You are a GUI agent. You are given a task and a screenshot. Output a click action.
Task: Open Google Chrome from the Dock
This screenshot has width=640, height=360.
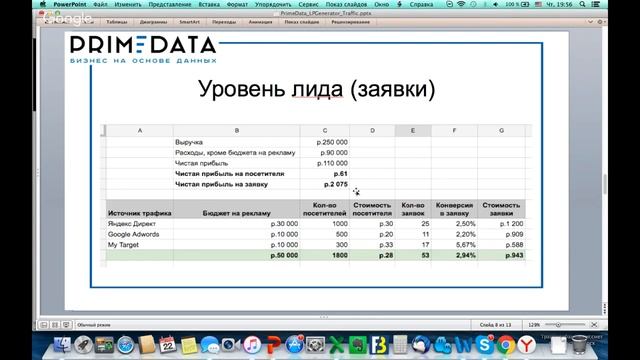coord(506,345)
